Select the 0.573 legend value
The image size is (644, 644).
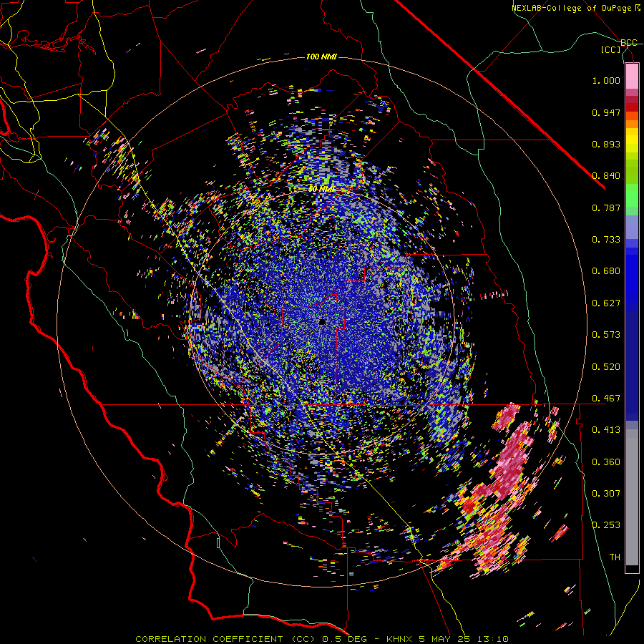point(606,335)
